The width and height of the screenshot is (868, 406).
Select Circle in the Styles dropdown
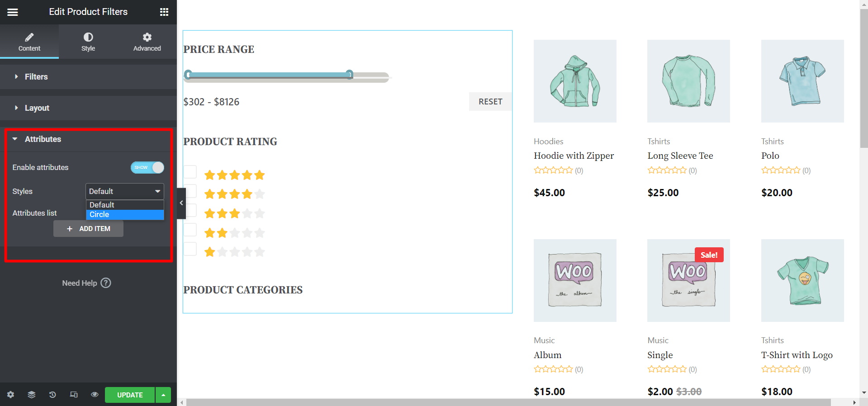(125, 215)
